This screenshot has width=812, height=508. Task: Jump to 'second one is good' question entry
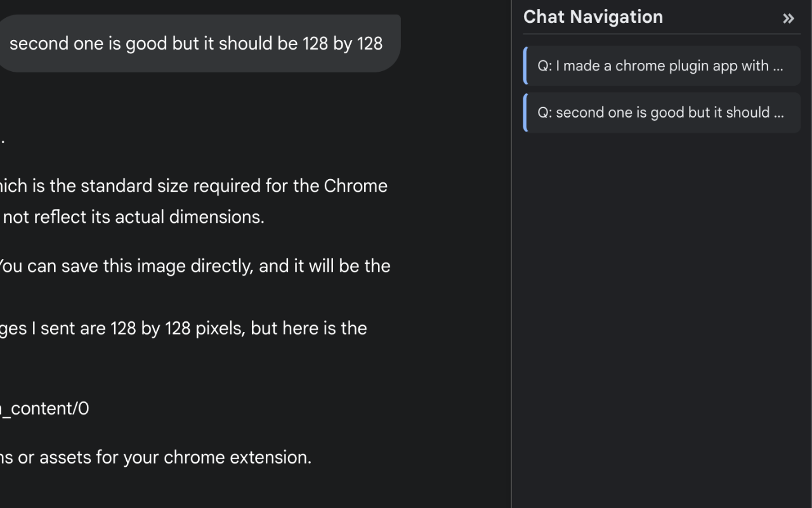pos(662,112)
